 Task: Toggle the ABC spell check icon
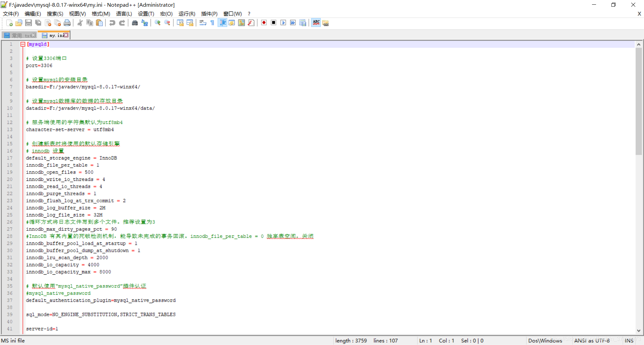[316, 23]
